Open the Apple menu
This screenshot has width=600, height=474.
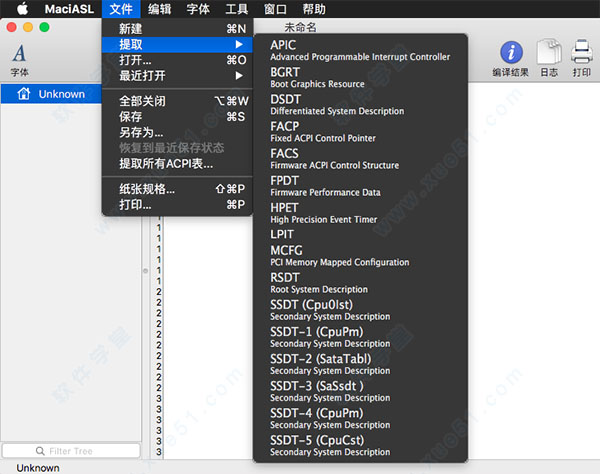click(x=22, y=8)
